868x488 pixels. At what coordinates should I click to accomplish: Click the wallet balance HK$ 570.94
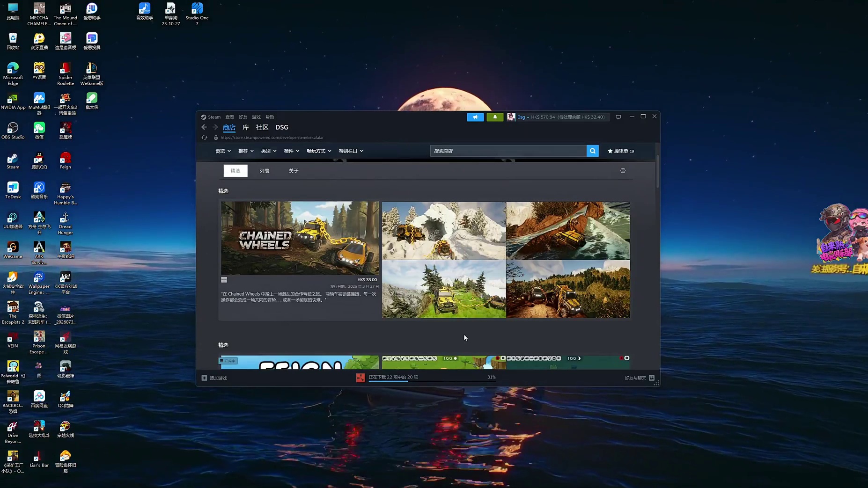543,117
